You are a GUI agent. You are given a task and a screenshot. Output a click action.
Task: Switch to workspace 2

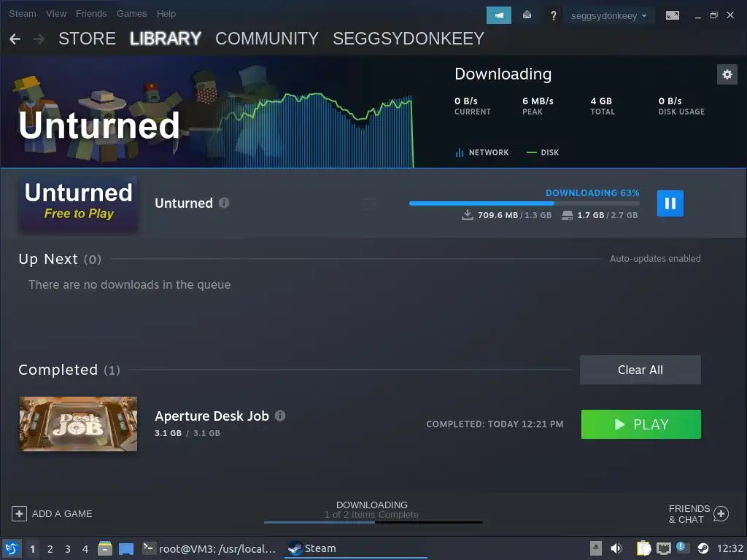pyautogui.click(x=50, y=549)
